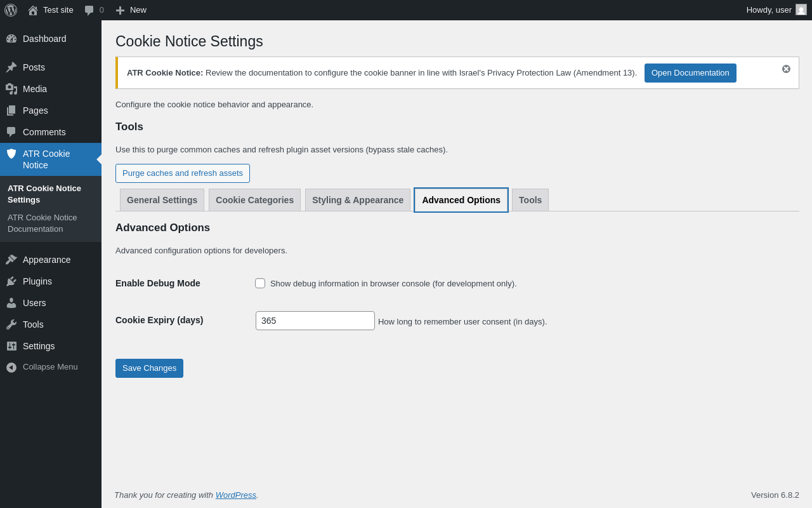This screenshot has height=508, width=812.
Task: Click the Version 6.8.2 footer text
Action: 775,495
